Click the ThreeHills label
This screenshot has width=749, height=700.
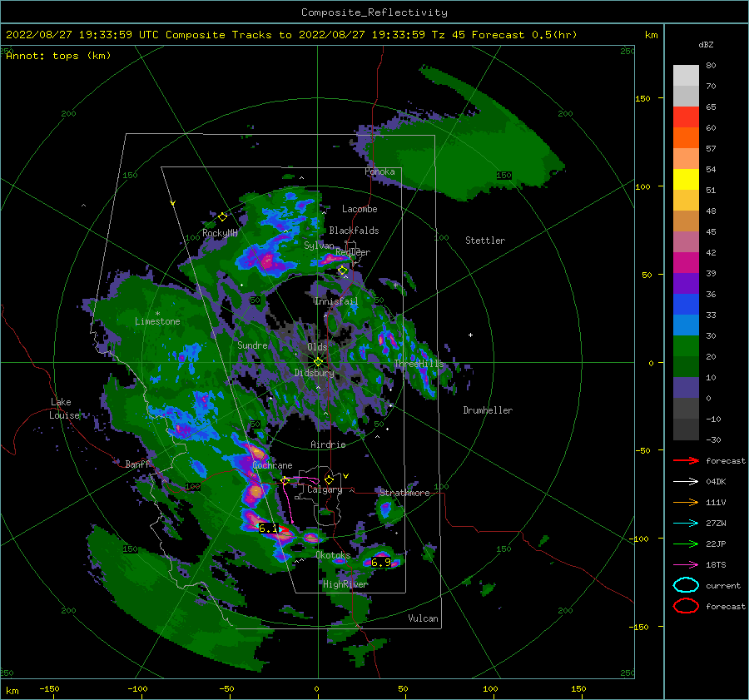click(x=419, y=364)
